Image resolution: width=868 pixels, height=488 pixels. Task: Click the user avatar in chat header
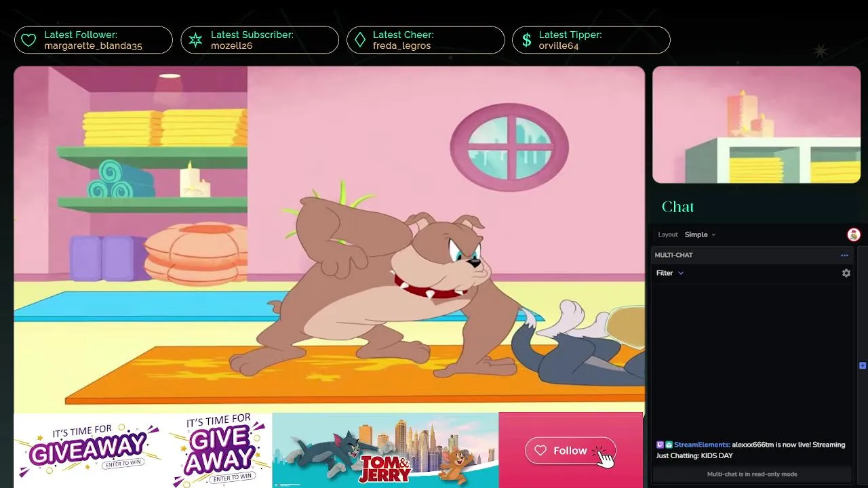(x=854, y=235)
